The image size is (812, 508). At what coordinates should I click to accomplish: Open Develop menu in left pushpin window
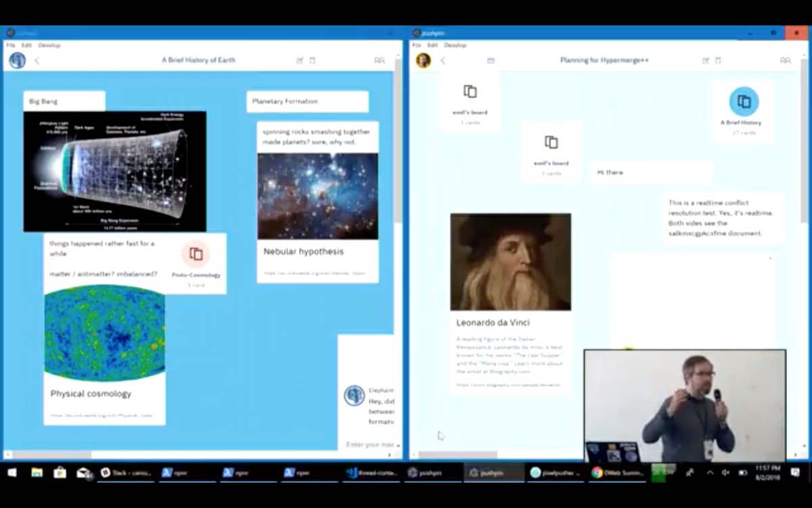[x=49, y=45]
